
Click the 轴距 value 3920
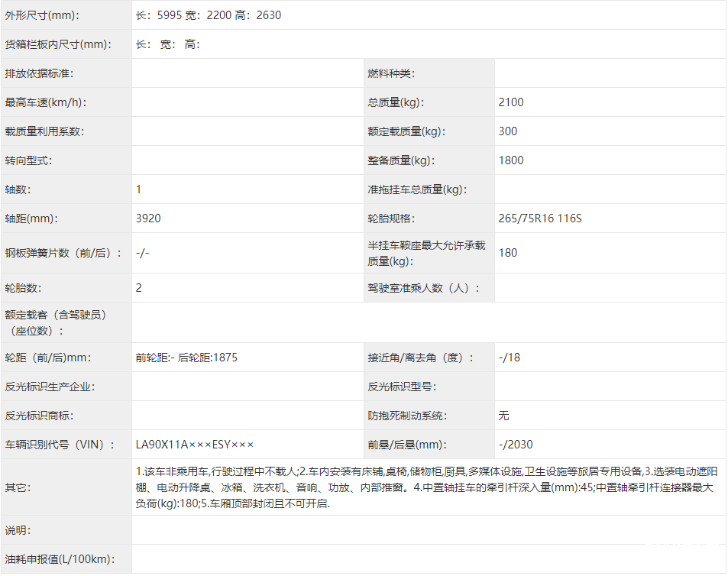tap(148, 218)
